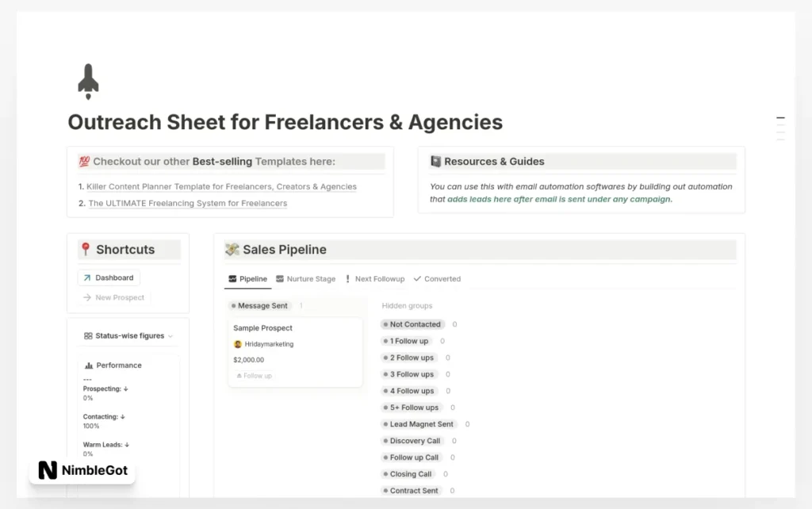Click the Performance bar chart icon

point(89,365)
